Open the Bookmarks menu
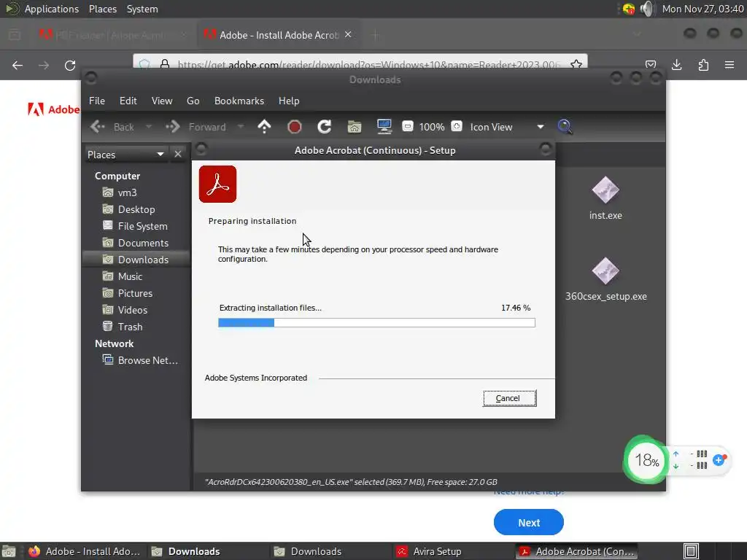 pyautogui.click(x=239, y=101)
